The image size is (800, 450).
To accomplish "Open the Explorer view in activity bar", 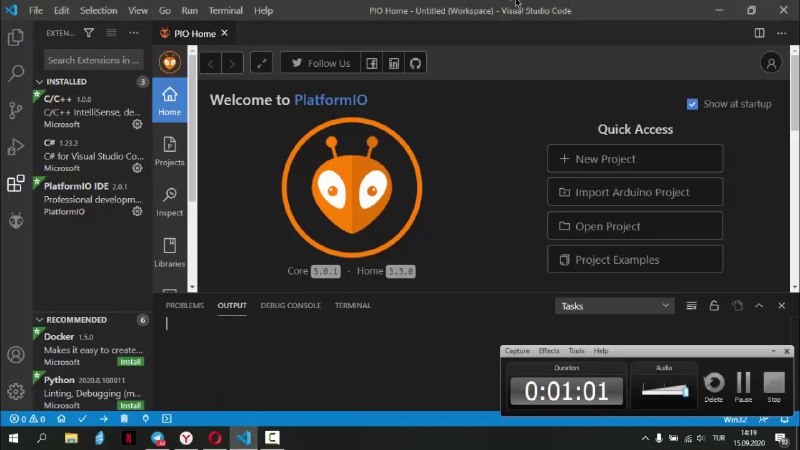I will tap(16, 37).
